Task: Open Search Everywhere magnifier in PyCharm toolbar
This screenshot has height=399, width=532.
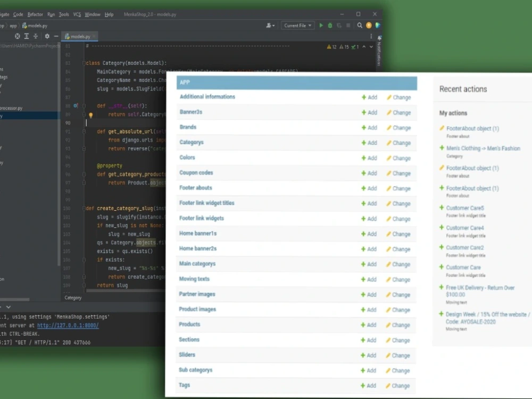Action: 360,26
